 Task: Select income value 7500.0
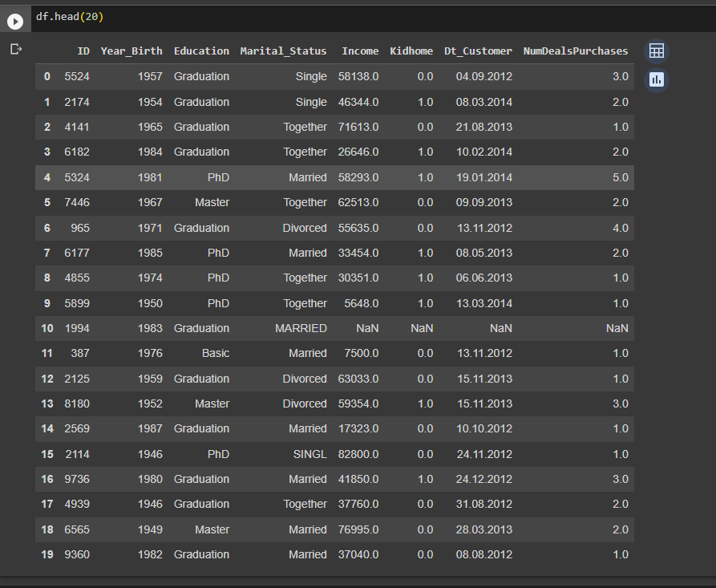click(x=361, y=353)
